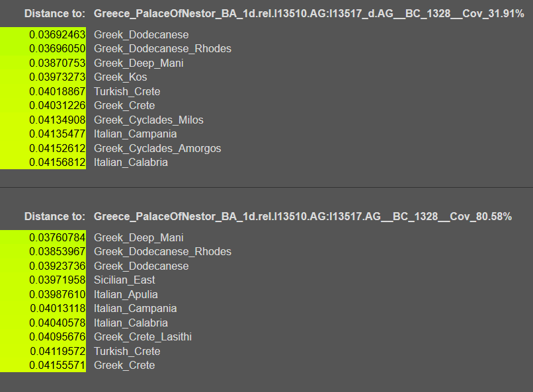Select Turkish_Crete in the first list
Screen dimensions: 533x392
tap(127, 92)
